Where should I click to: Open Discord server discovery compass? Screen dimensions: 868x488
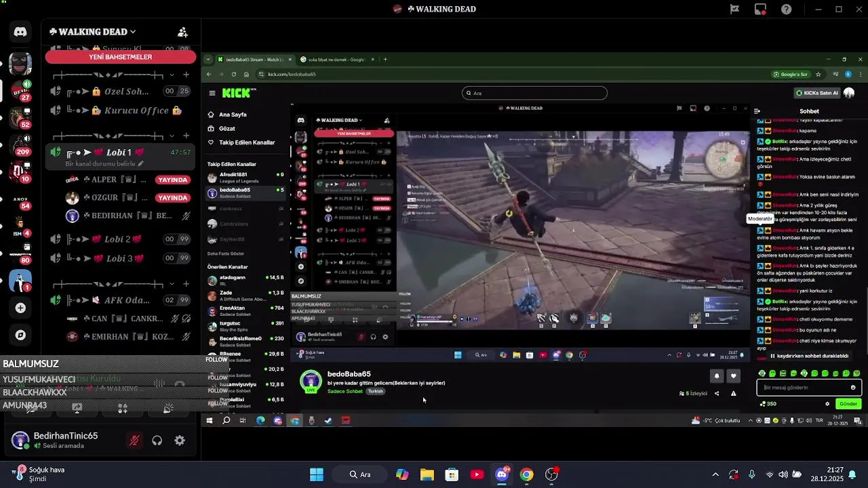coord(20,335)
